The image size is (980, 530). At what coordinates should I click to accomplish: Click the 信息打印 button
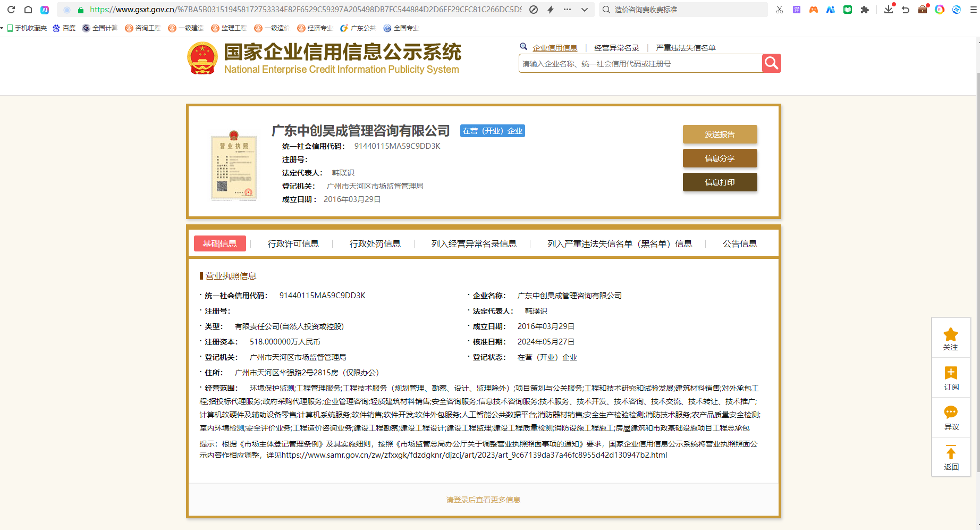coord(720,182)
